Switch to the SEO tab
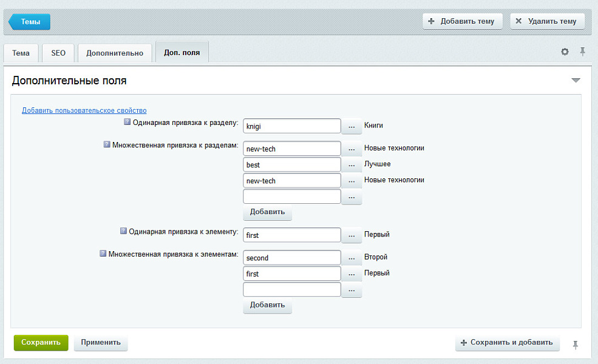 58,53
